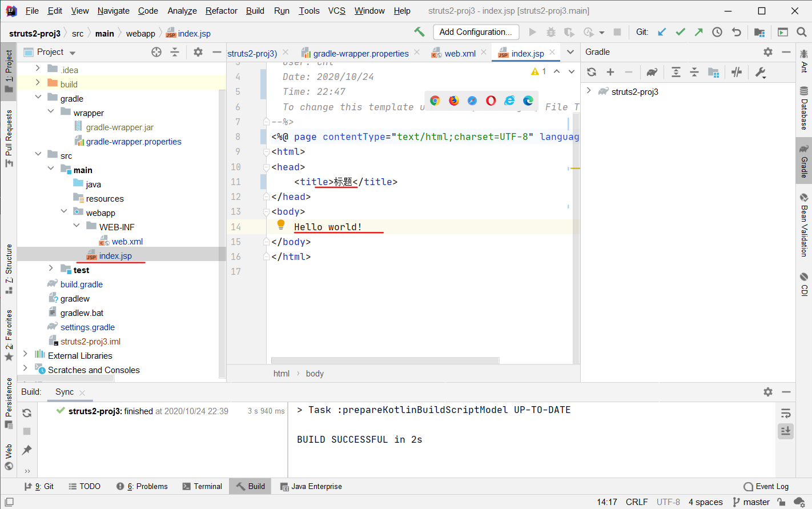Click the 4 spaces indent widget
812x509 pixels.
point(706,502)
